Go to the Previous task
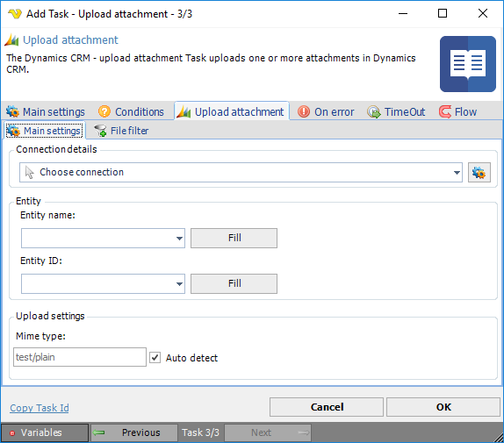The width and height of the screenshot is (504, 443). 133,432
